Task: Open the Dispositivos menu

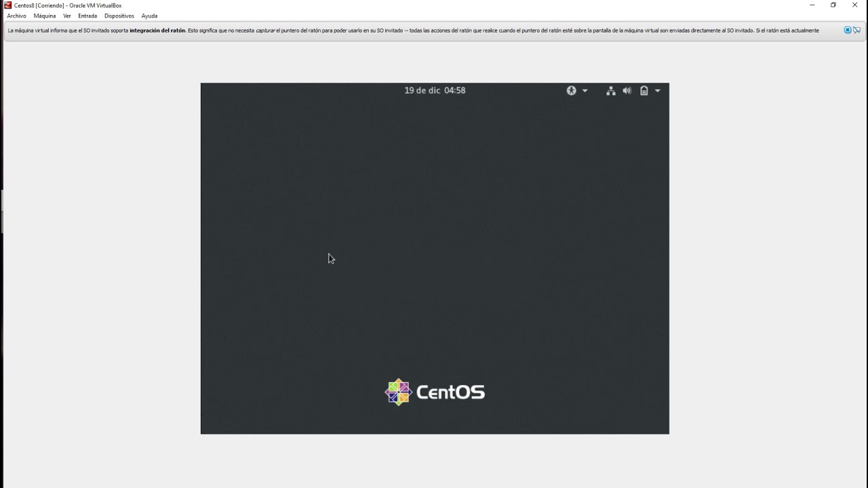Action: pyautogui.click(x=119, y=16)
